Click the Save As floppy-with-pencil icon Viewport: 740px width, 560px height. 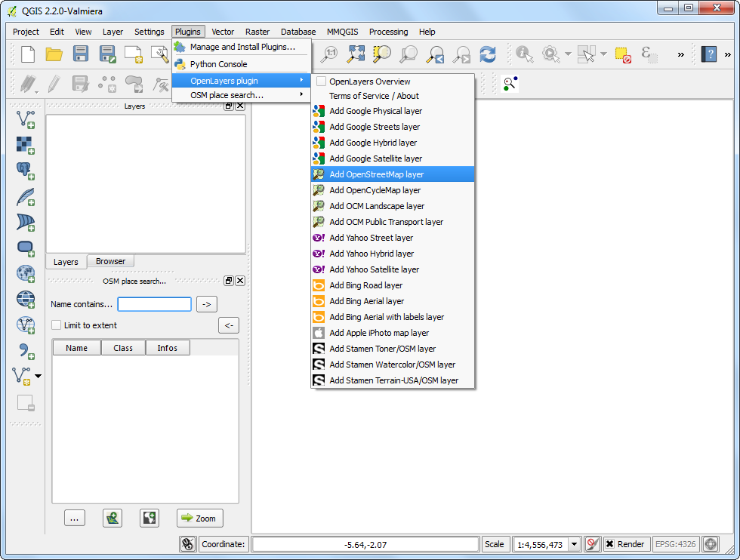(x=107, y=54)
